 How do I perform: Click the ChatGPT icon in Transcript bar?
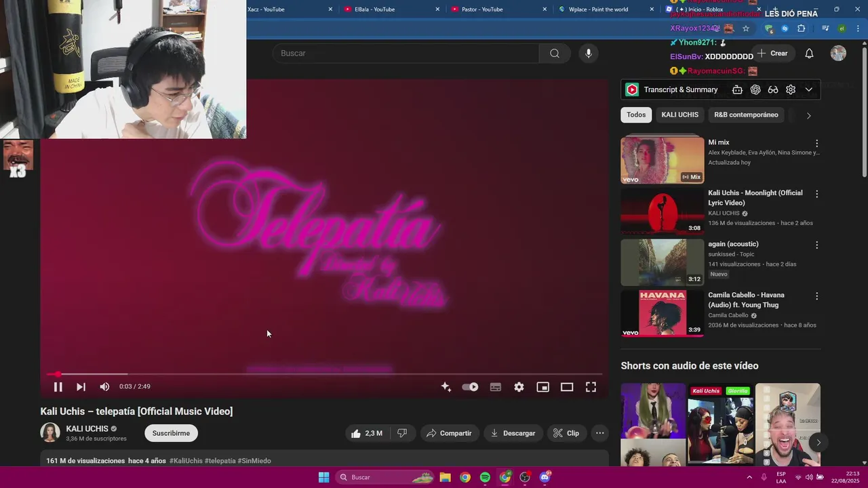tap(755, 89)
